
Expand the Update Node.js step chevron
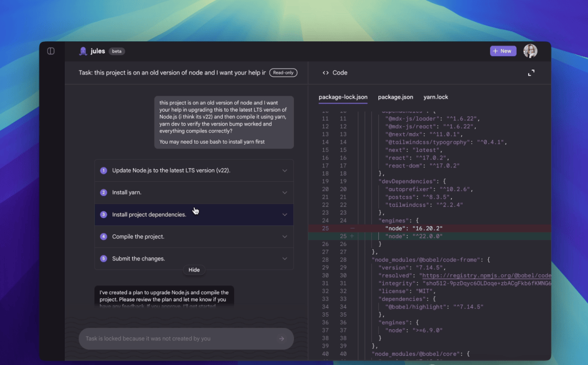[x=285, y=170]
